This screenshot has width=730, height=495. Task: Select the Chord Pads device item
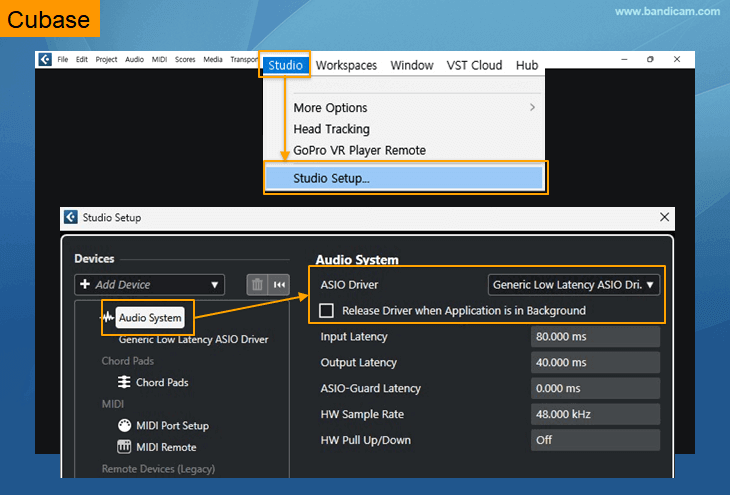pos(162,382)
